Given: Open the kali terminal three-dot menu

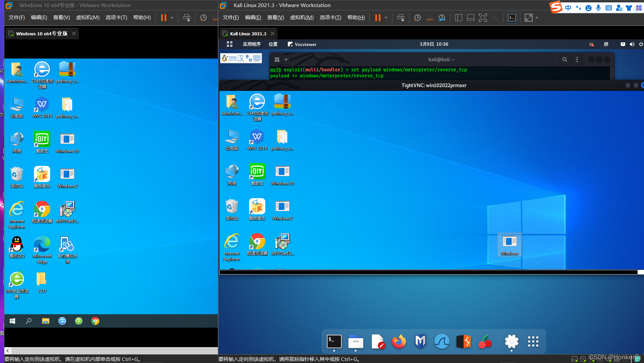Looking at the screenshot, I should [577, 60].
